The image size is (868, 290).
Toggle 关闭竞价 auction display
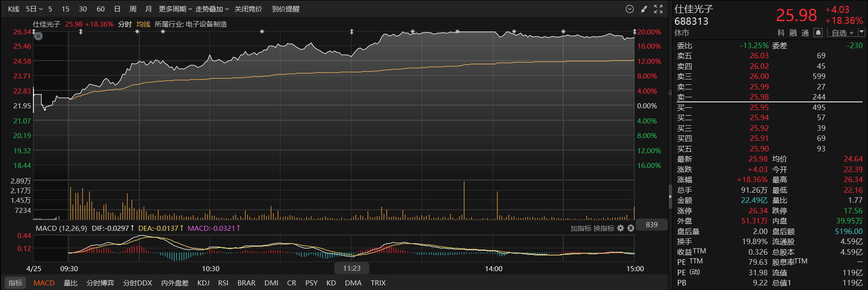(248, 9)
